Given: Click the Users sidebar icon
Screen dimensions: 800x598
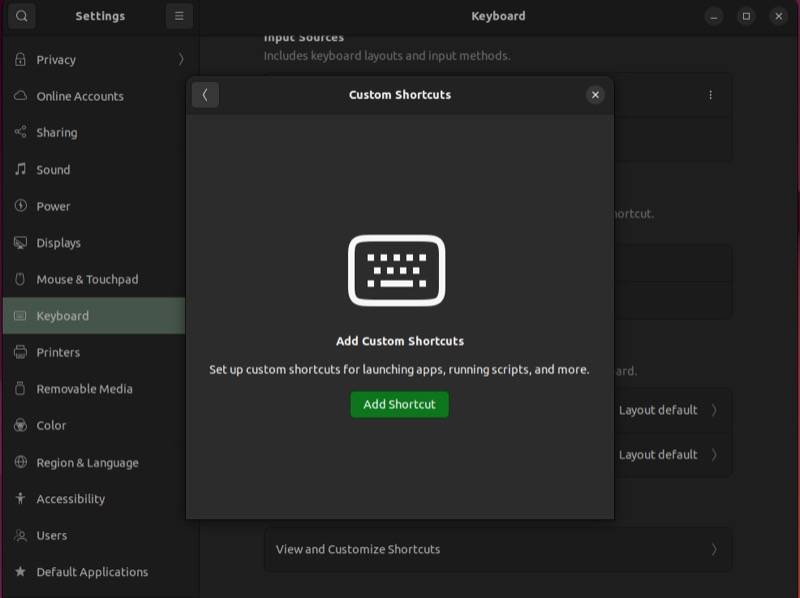Looking at the screenshot, I should point(19,535).
